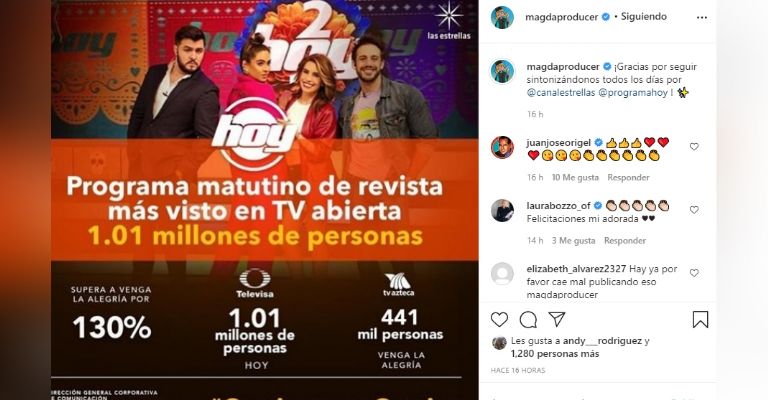View juanjoseorigel comment's 10 Me gusta
The image size is (768, 400).
click(576, 177)
